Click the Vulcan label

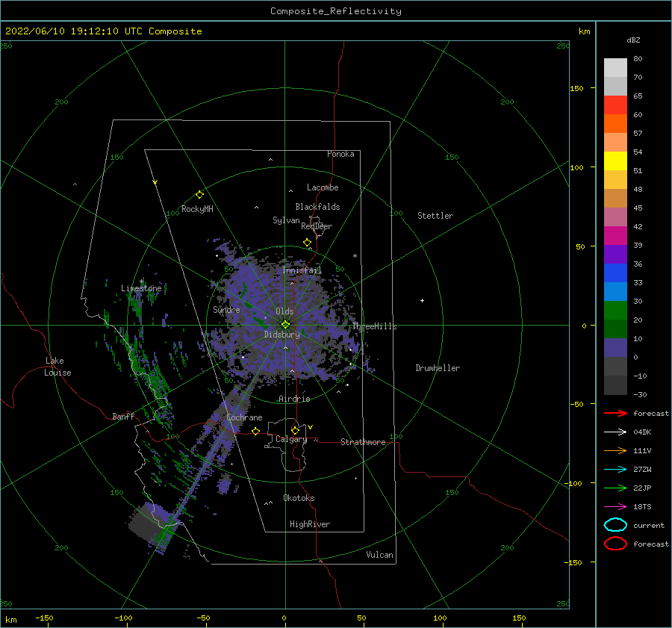(379, 555)
